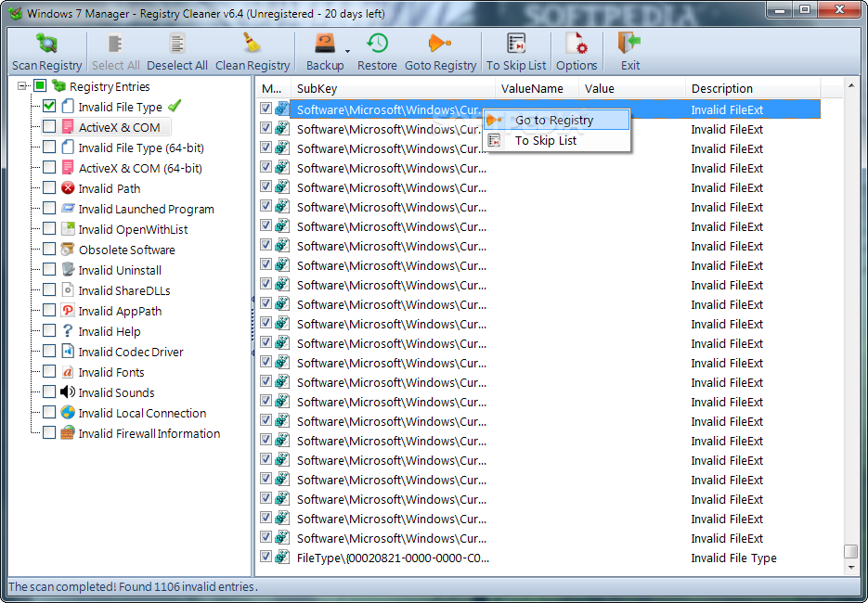The height and width of the screenshot is (603, 868).
Task: Select the Invalid Local Connection label
Action: pos(142,413)
